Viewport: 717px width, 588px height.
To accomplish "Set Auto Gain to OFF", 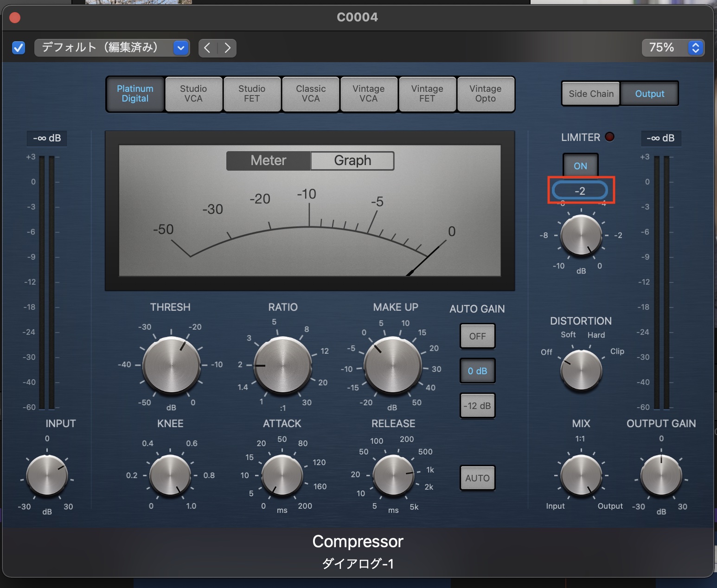I will point(478,336).
